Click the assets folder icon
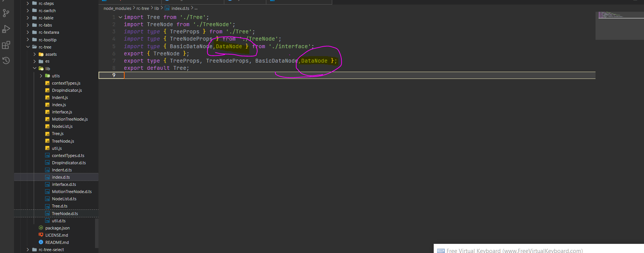 tap(41, 54)
